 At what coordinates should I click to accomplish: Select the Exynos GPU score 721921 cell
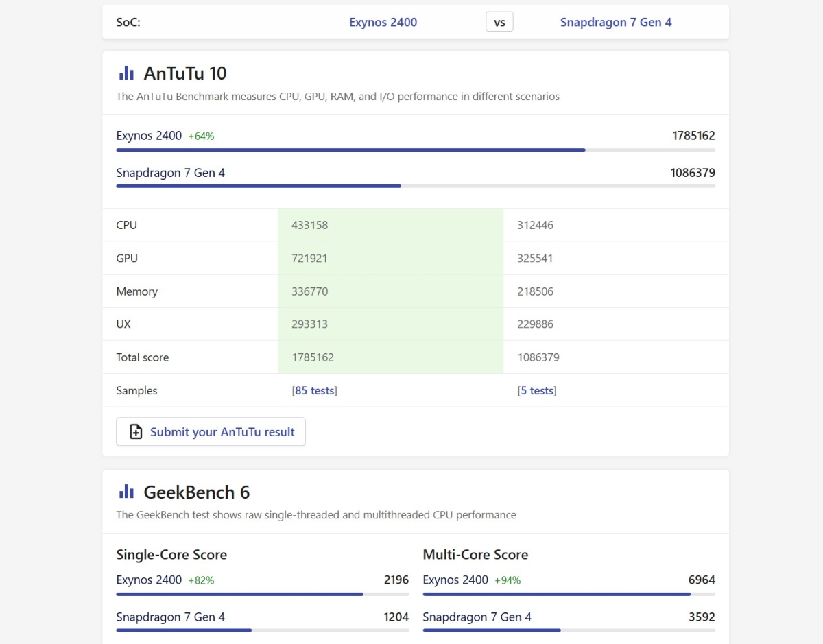[x=390, y=259]
